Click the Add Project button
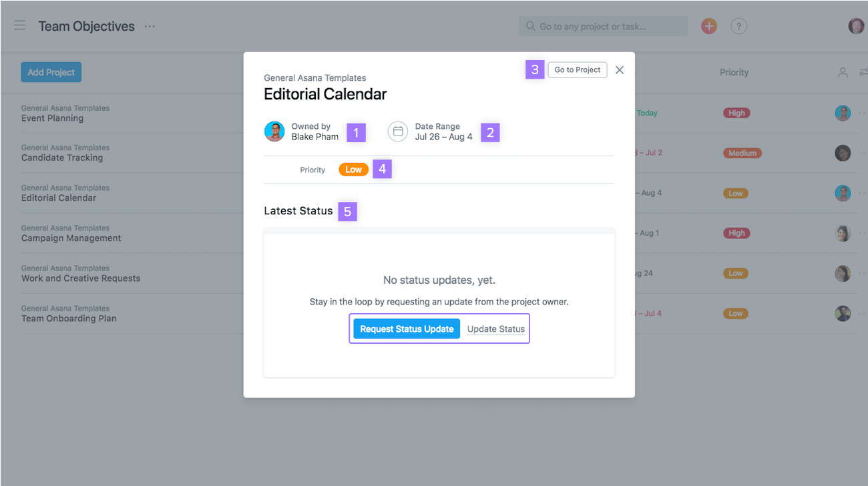The width and height of the screenshot is (868, 486). click(51, 72)
